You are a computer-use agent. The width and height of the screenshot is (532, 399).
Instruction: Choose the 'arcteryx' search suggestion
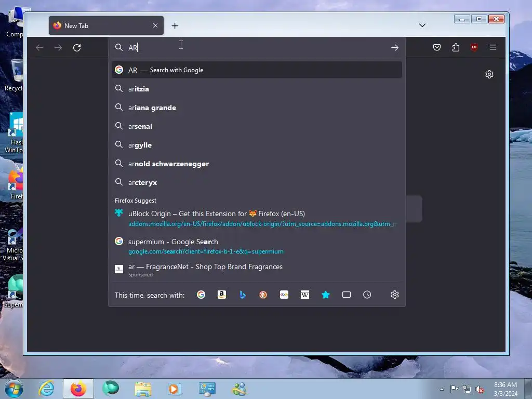pyautogui.click(x=257, y=182)
